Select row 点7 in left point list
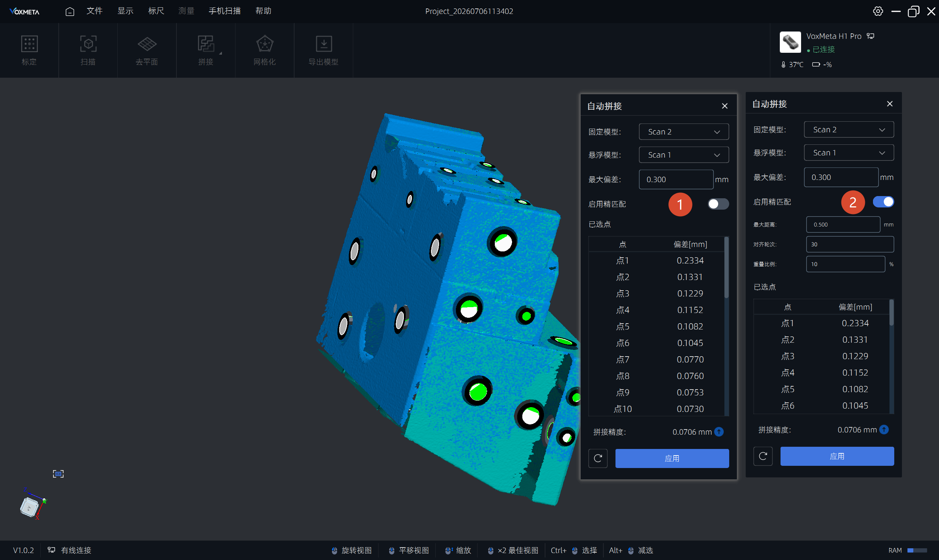The width and height of the screenshot is (939, 560). click(656, 359)
